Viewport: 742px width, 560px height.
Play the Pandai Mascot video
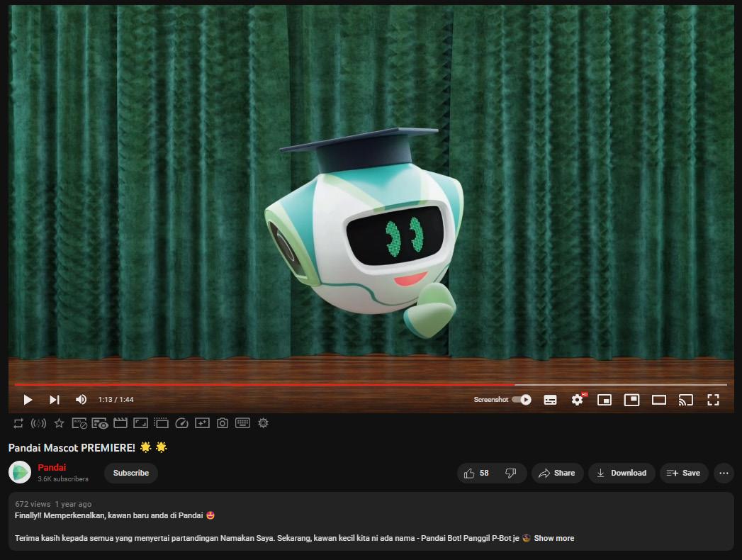pyautogui.click(x=28, y=400)
